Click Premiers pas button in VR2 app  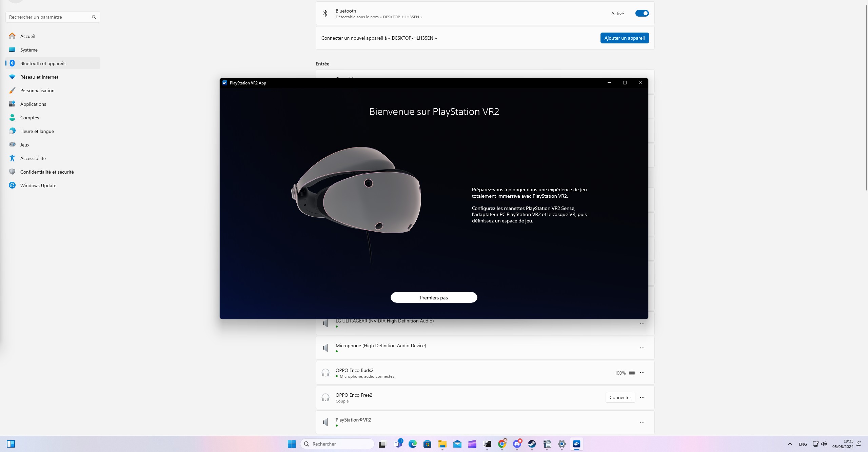coord(433,297)
